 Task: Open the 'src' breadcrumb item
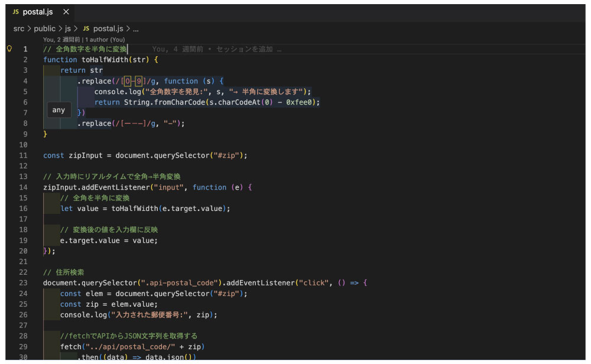(18, 28)
